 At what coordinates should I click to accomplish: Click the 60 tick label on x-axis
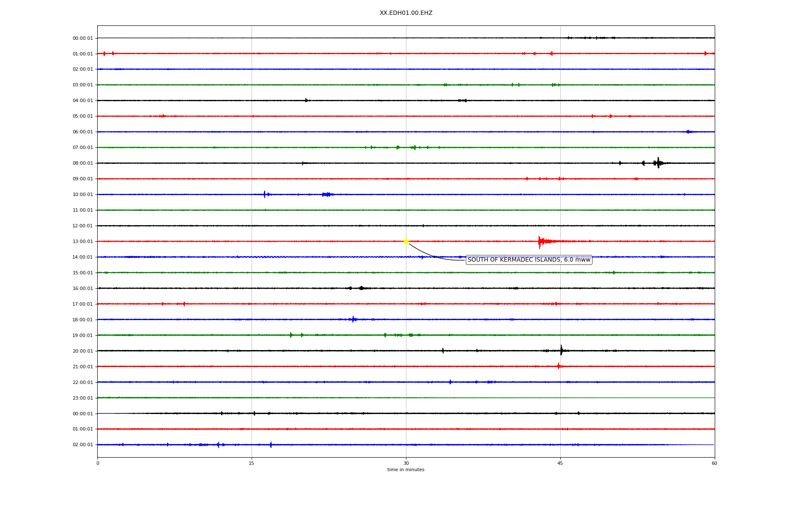point(714,463)
